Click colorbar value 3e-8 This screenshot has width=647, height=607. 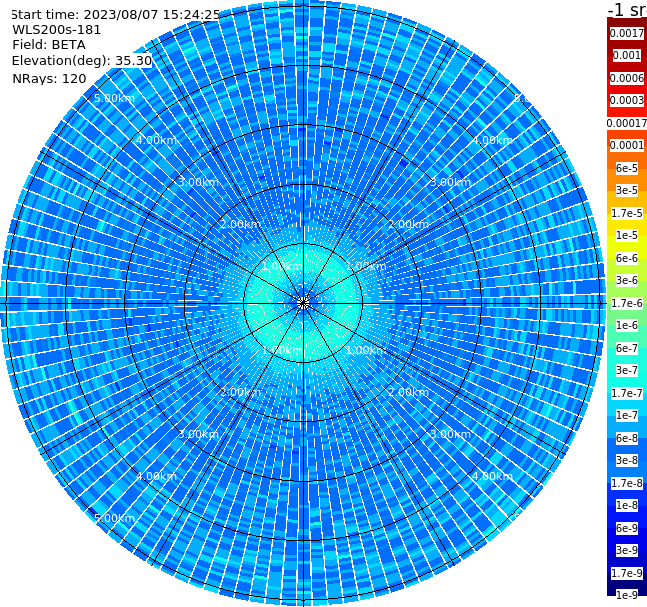click(x=627, y=460)
